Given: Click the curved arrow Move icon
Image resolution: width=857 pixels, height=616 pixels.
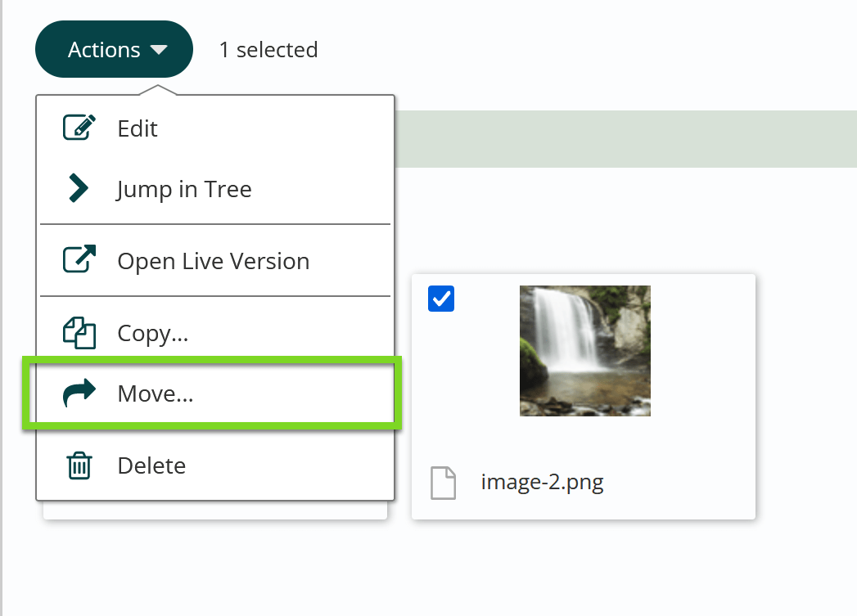Looking at the screenshot, I should point(79,393).
